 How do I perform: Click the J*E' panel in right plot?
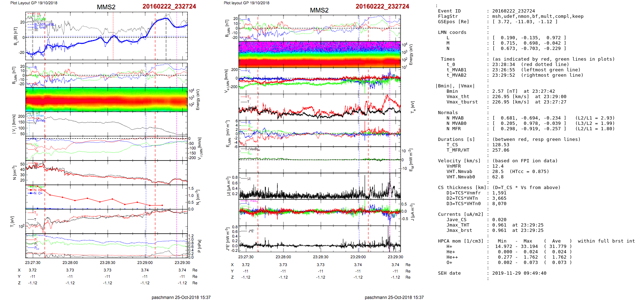click(320, 239)
